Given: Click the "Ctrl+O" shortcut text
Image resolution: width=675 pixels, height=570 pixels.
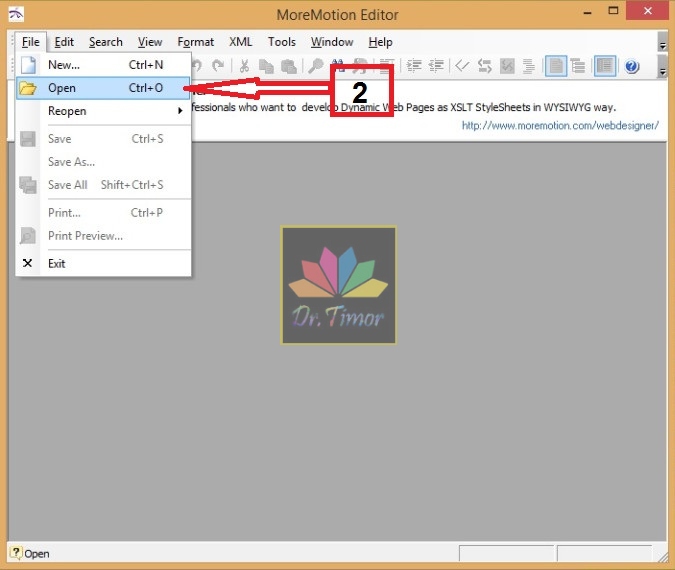Looking at the screenshot, I should coord(146,88).
